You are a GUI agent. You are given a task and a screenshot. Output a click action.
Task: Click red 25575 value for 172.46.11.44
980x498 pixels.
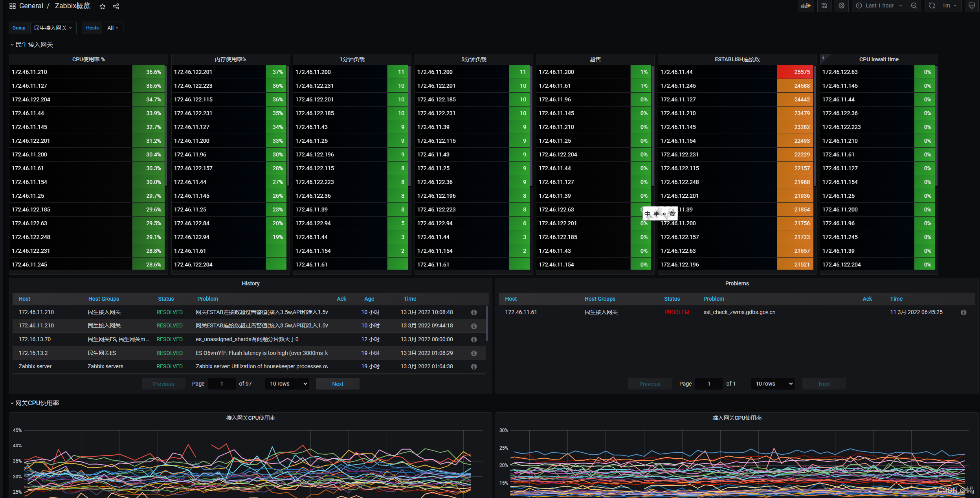point(795,72)
